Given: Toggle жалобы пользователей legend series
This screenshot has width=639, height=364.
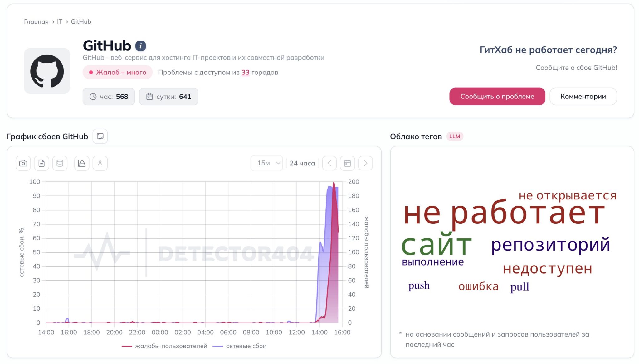Looking at the screenshot, I should pos(164,346).
